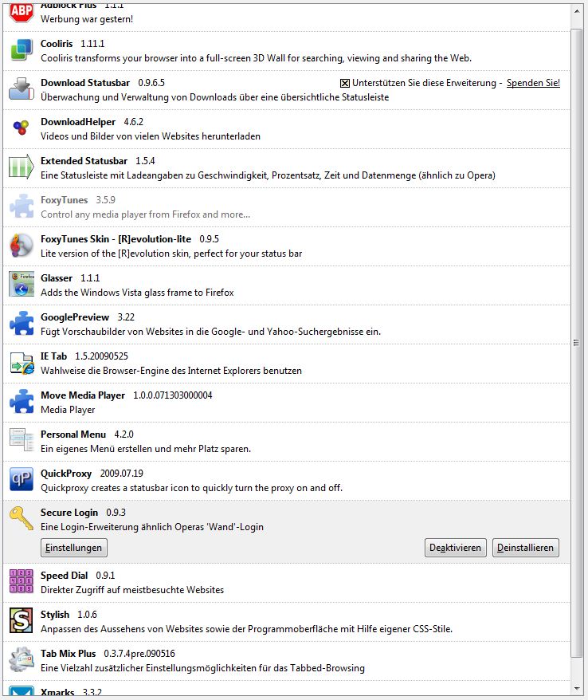Image resolution: width=588 pixels, height=700 pixels.
Task: Select 'Eine Vielzahl zusätzlicher Einstellungsmöglichkeiten' description
Action: pyautogui.click(x=202, y=668)
